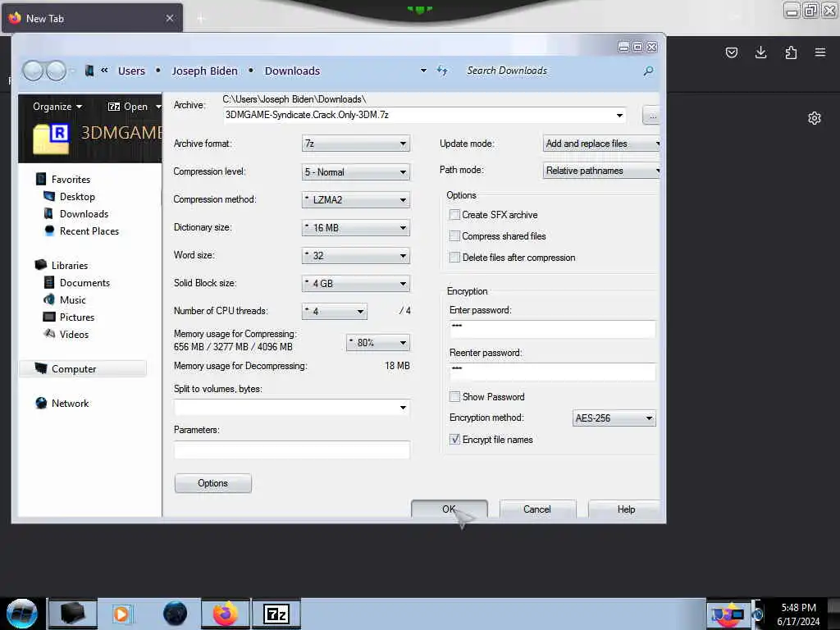Image resolution: width=840 pixels, height=630 pixels.
Task: Uncheck Encrypt file names
Action: pos(454,440)
